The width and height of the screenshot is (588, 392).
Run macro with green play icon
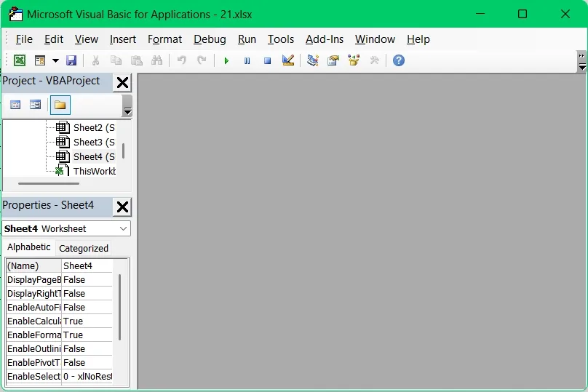point(226,60)
